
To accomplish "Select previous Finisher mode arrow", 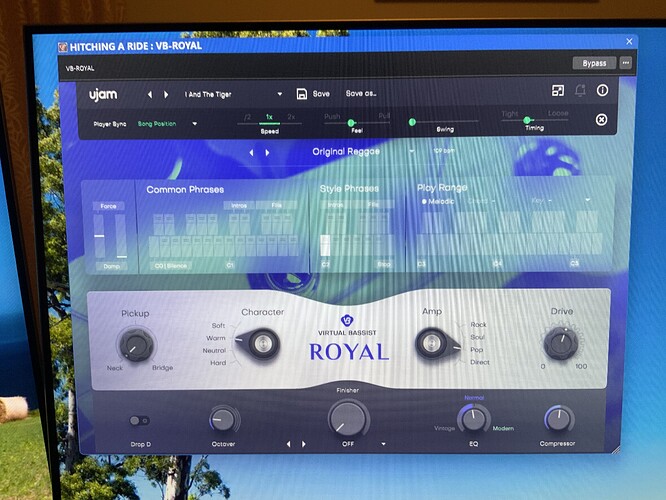I will pyautogui.click(x=288, y=444).
